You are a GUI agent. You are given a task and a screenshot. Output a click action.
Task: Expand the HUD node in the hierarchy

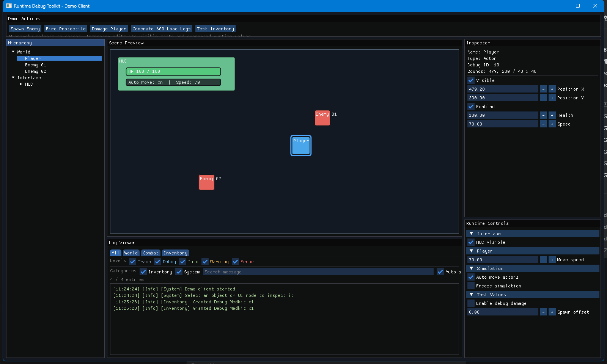point(21,84)
